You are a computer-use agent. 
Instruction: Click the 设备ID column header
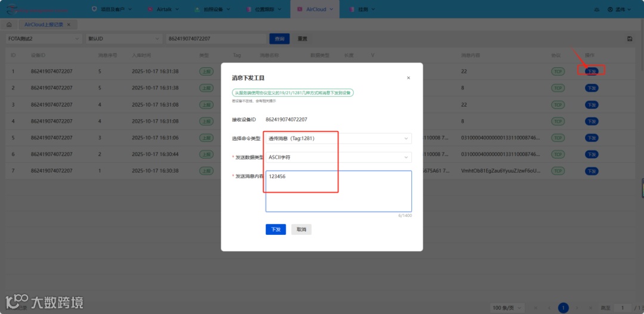tap(38, 55)
